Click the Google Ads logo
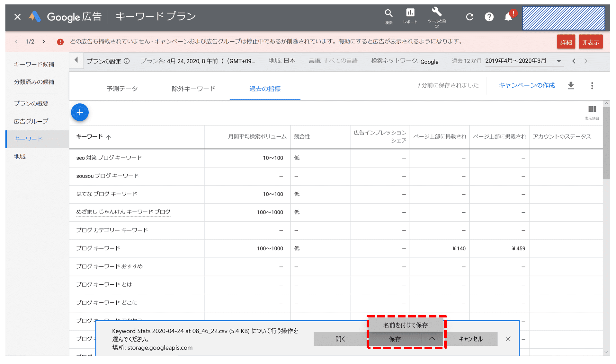 tap(35, 16)
